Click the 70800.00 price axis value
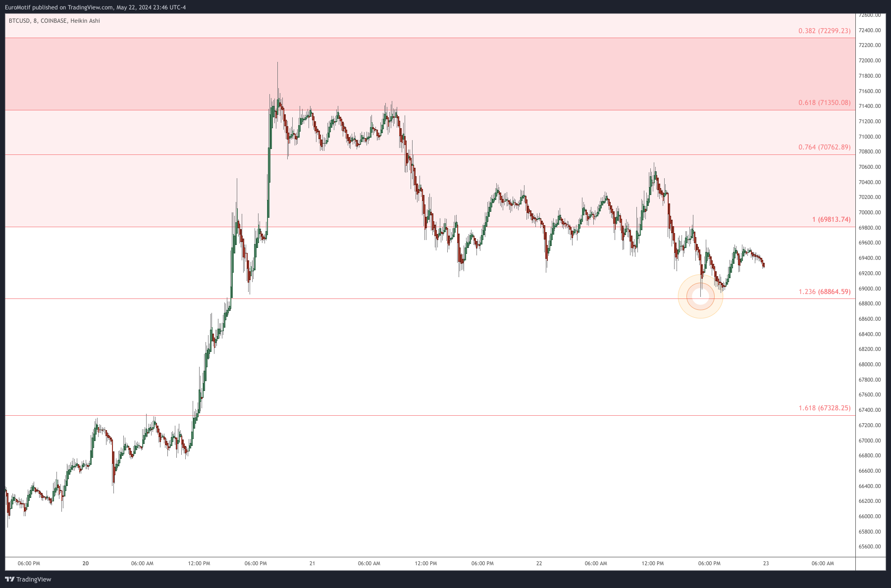Viewport: 891px width, 588px height. click(x=870, y=151)
